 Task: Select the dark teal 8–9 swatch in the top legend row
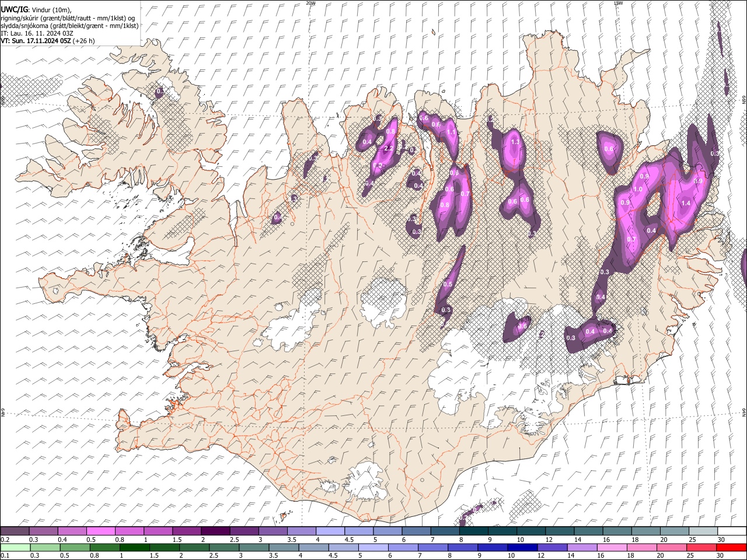473,531
